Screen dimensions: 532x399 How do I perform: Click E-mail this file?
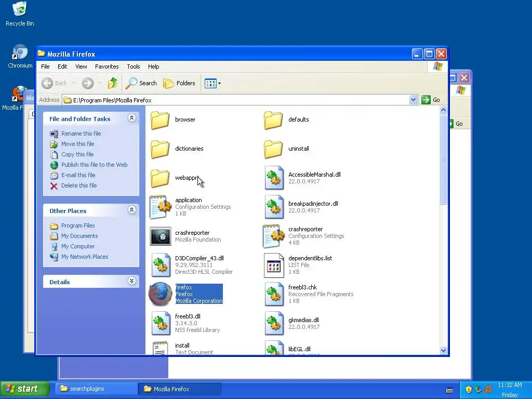click(73, 175)
